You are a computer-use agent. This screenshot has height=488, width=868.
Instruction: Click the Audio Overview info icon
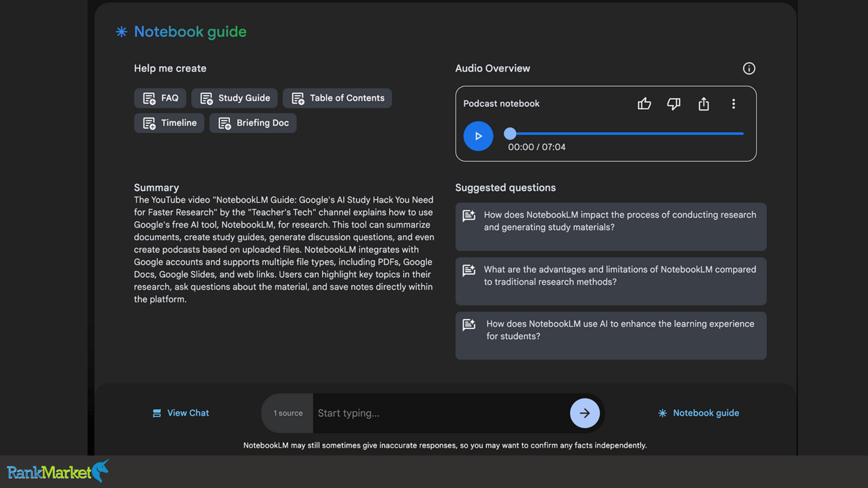[749, 69]
